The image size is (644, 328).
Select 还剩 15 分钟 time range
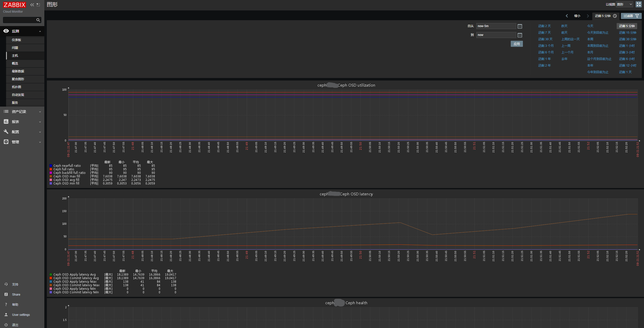pos(628,33)
